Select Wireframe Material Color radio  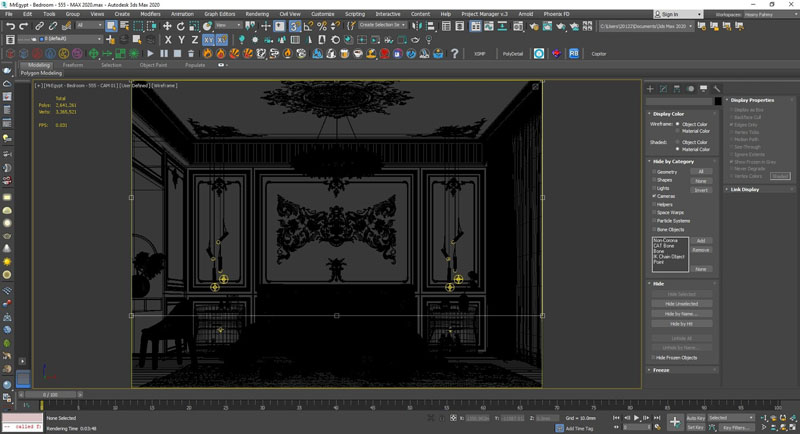coord(679,131)
